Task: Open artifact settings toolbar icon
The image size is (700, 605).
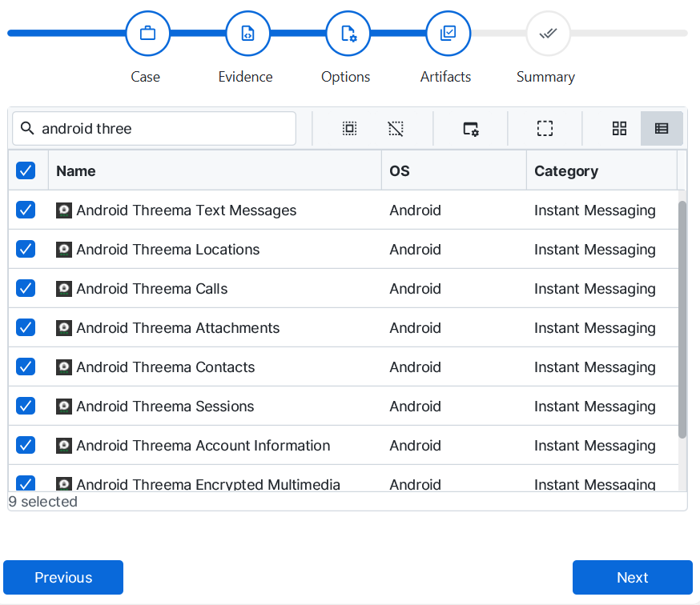Action: click(x=471, y=129)
